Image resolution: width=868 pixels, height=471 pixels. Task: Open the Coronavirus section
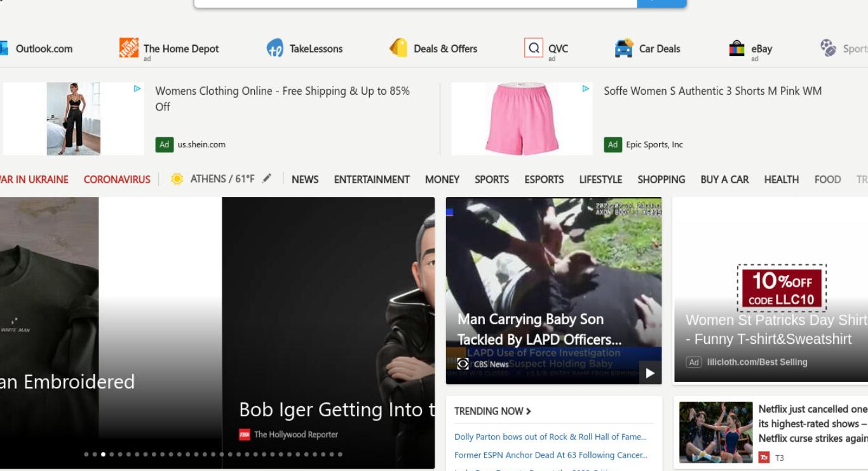(x=117, y=179)
